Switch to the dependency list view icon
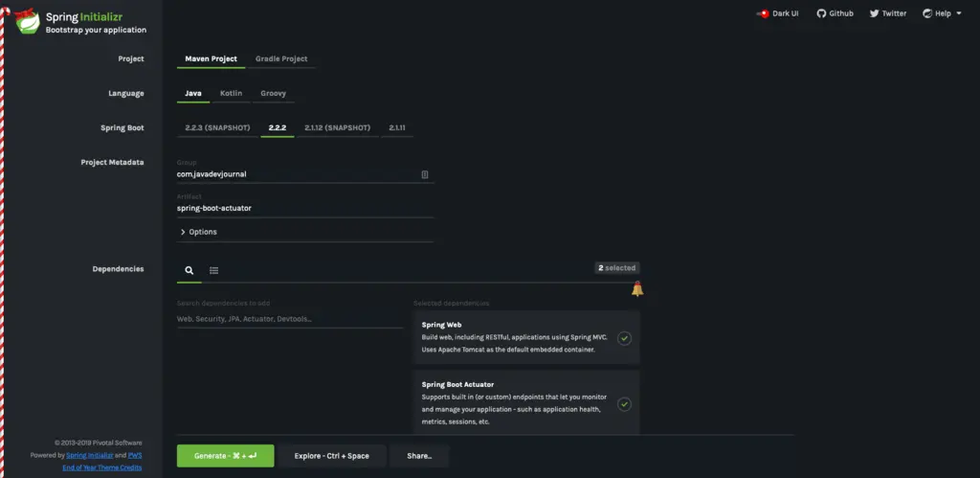The image size is (980, 478). (x=213, y=270)
